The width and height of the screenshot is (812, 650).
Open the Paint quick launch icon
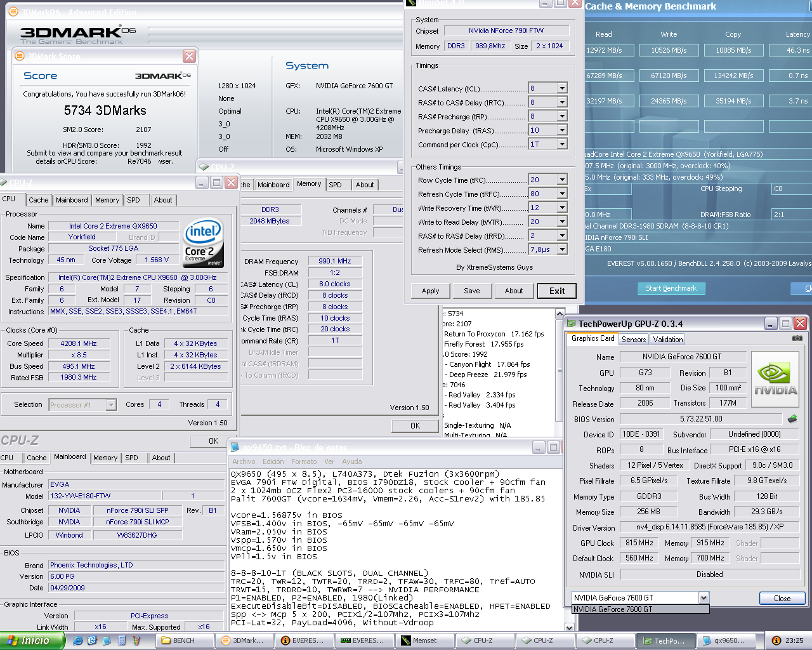(136, 640)
